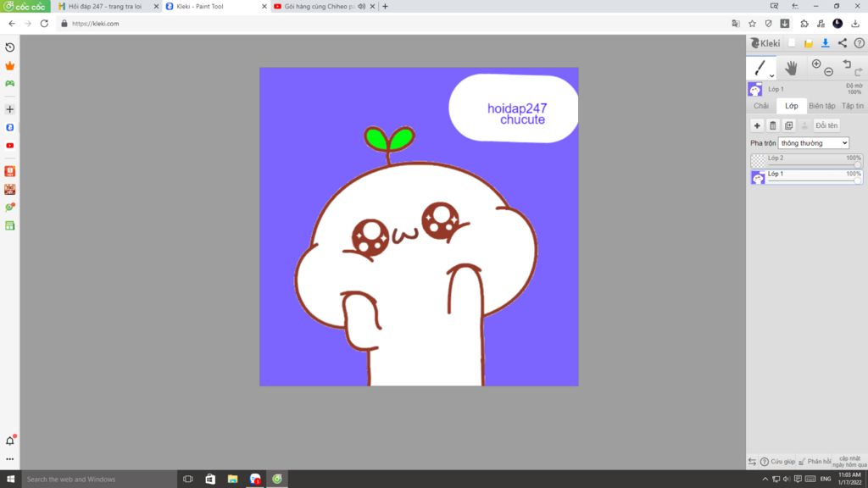Open an image file with folder icon
Image resolution: width=868 pixels, height=488 pixels.
[x=808, y=43]
